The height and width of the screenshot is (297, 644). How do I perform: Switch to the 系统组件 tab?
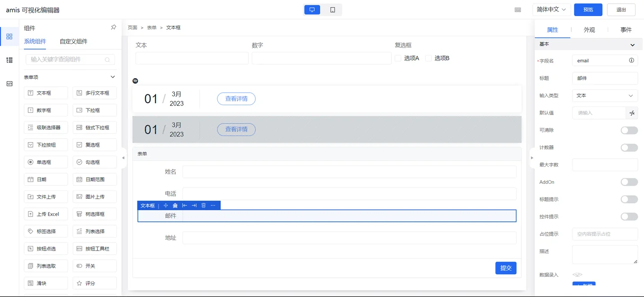point(35,41)
